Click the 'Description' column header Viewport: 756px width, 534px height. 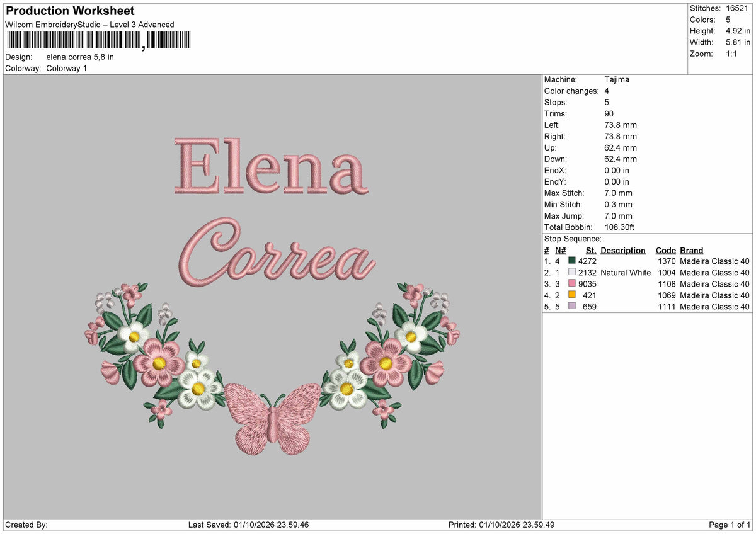pyautogui.click(x=623, y=250)
